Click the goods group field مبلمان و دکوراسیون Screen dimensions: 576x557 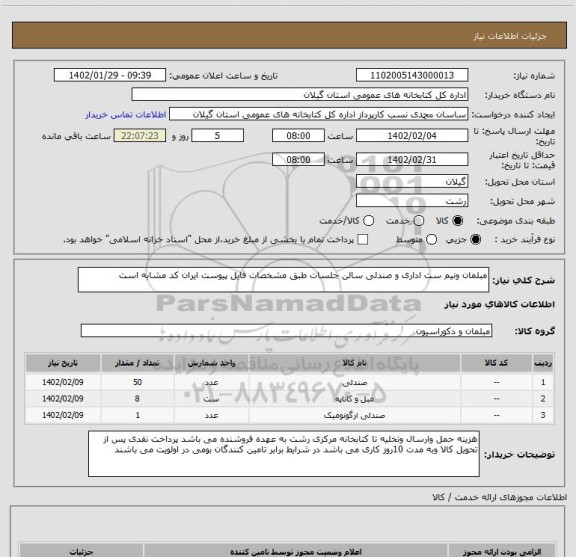point(286,331)
